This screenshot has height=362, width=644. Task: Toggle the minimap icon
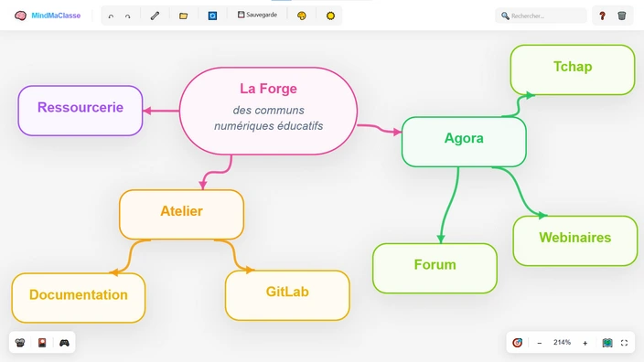point(607,342)
